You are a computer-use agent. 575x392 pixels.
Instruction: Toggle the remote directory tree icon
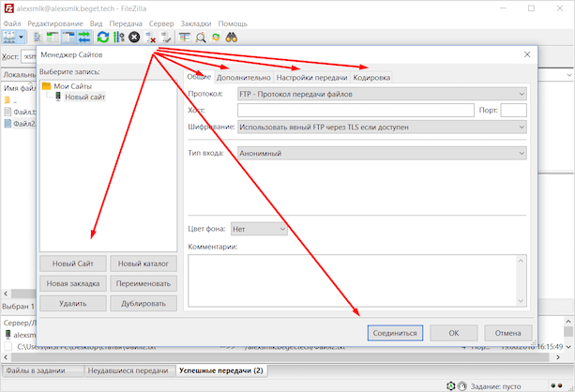68,38
